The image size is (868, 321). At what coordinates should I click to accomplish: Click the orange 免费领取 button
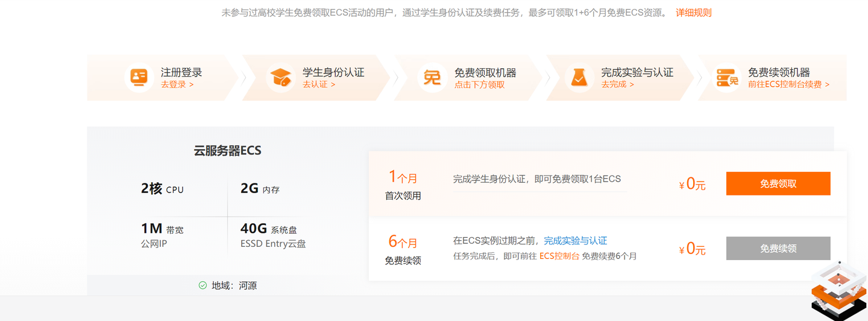point(778,183)
